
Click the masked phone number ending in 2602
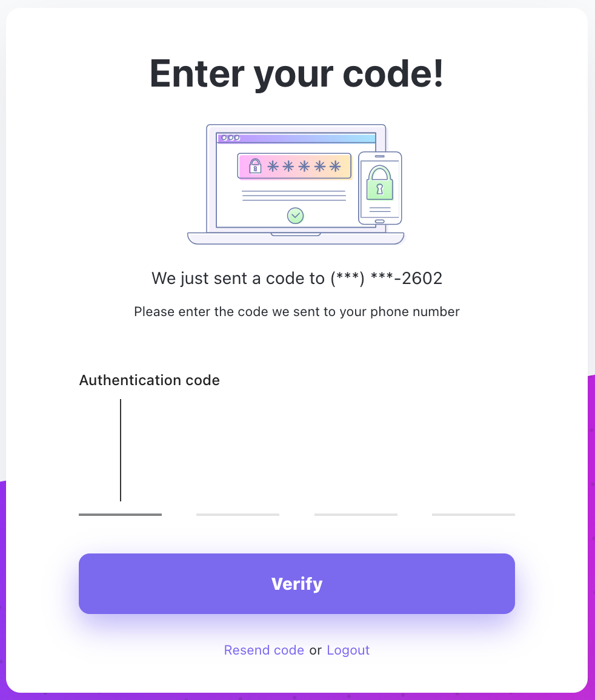[x=386, y=279]
